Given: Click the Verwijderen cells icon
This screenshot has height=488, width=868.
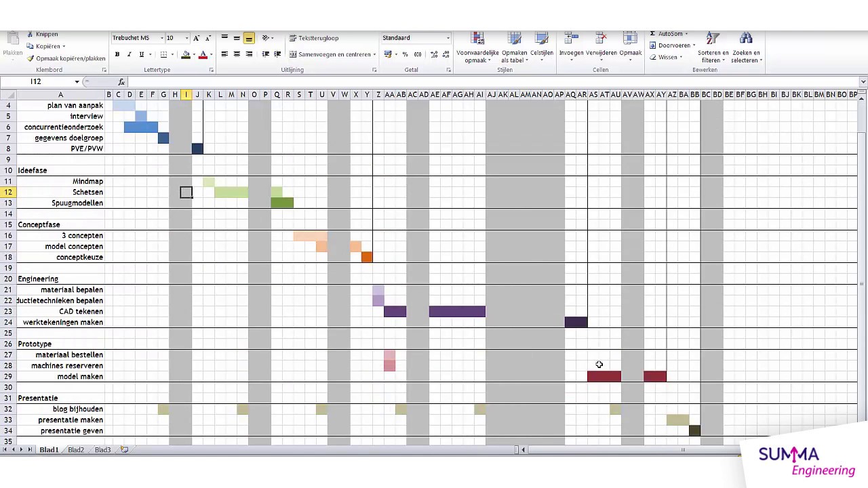Looking at the screenshot, I should 601,39.
